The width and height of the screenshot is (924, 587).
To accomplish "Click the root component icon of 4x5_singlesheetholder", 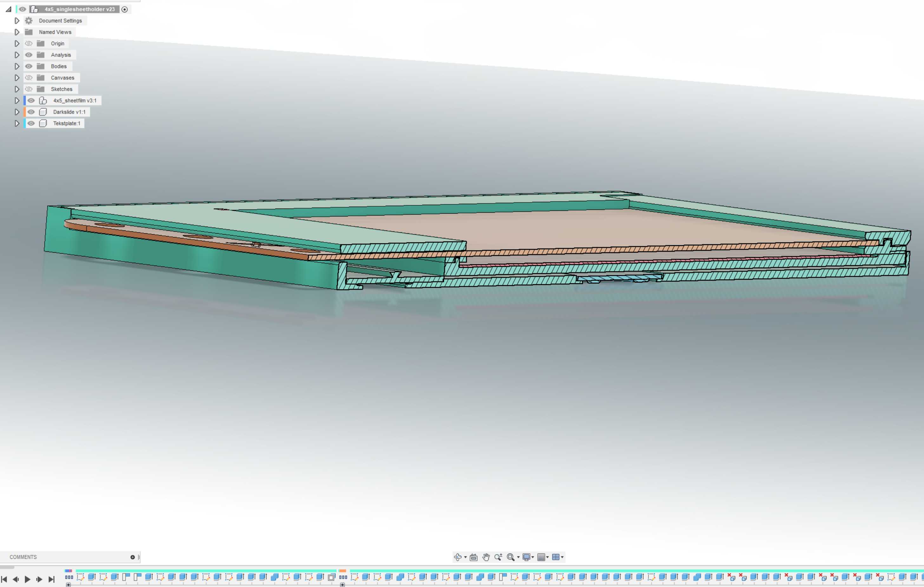I will coord(34,9).
